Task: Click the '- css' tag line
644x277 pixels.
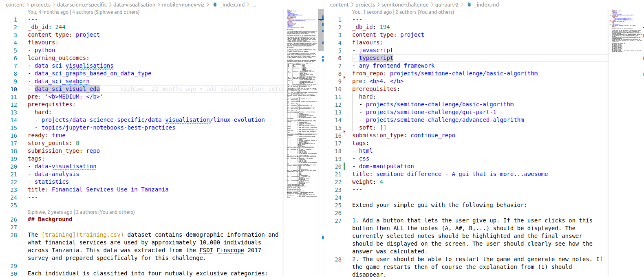Action: (x=361, y=158)
